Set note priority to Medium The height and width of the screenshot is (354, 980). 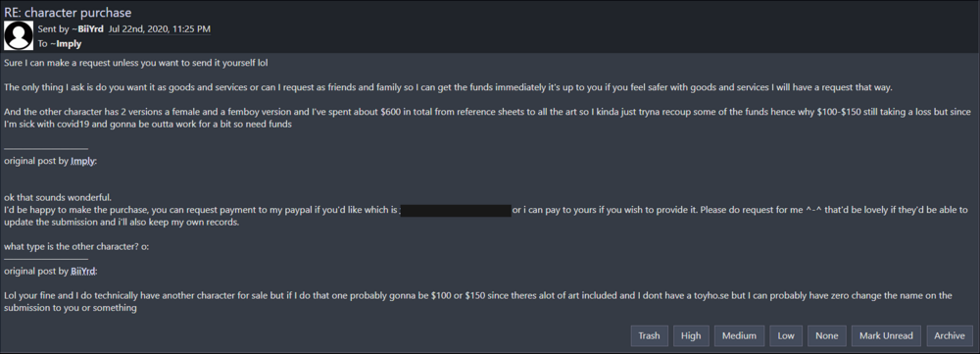(x=739, y=336)
